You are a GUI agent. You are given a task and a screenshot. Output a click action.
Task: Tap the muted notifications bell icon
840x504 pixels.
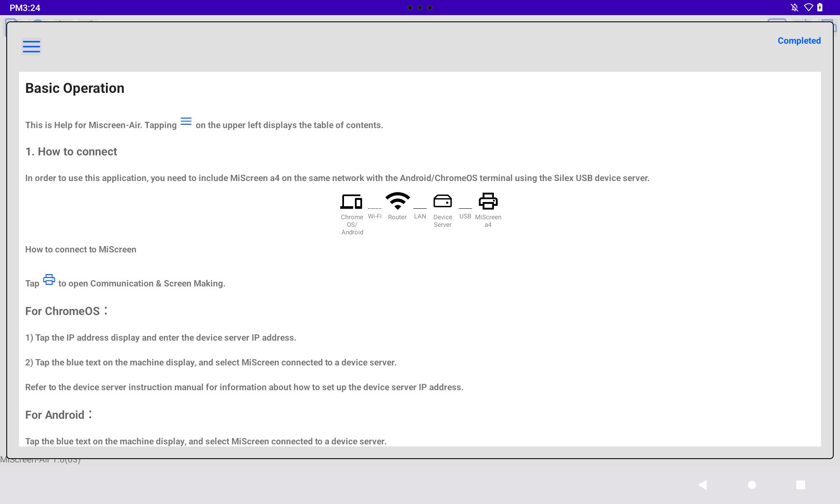pos(794,8)
